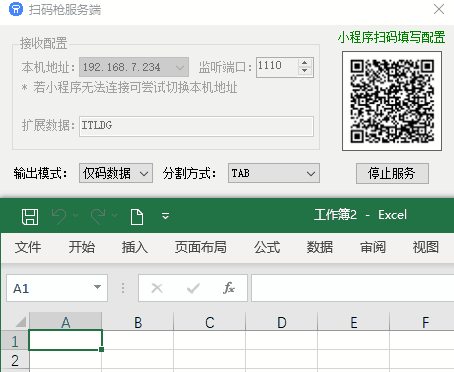This screenshot has width=454, height=372.
Task: Open the 分割方式 TAB dropdown
Action: point(274,173)
